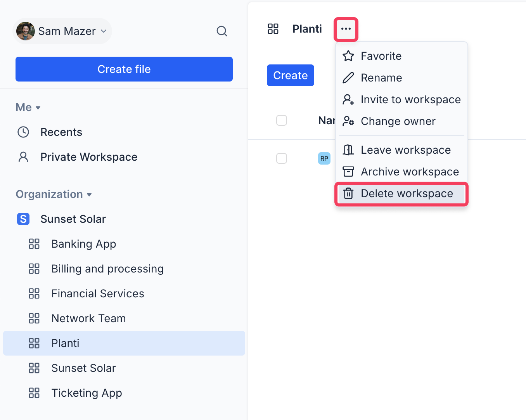The height and width of the screenshot is (420, 526).
Task: Click the RP avatar badge in list
Action: point(324,158)
